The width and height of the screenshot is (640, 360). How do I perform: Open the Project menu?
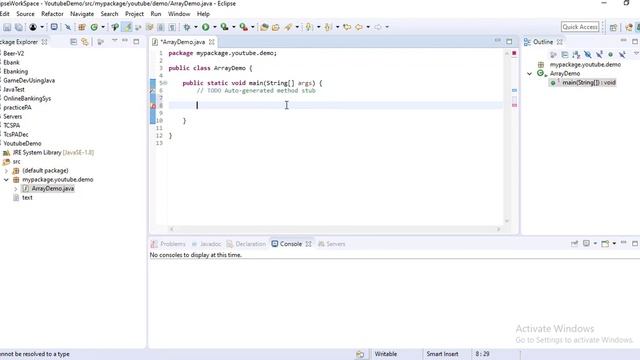134,14
